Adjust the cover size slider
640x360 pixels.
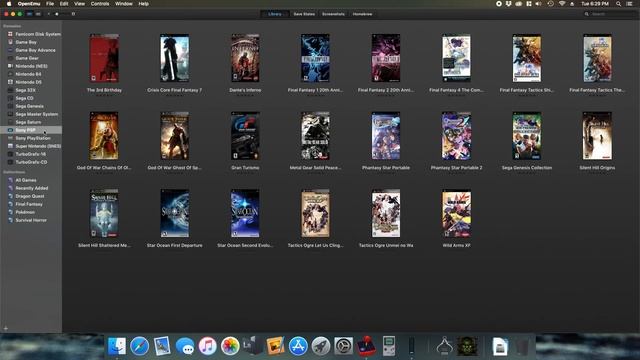(60, 14)
